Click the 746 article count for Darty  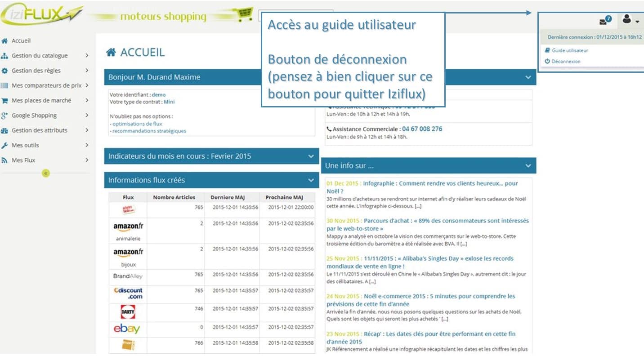pos(198,309)
